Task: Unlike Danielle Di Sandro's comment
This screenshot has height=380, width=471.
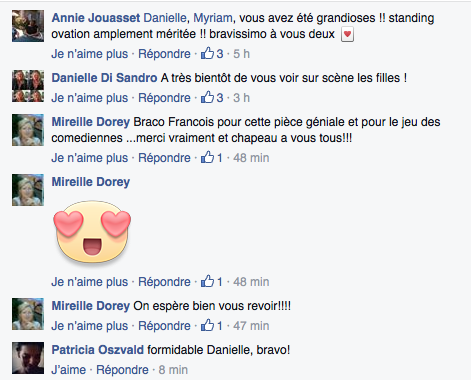Action: pyautogui.click(x=90, y=98)
